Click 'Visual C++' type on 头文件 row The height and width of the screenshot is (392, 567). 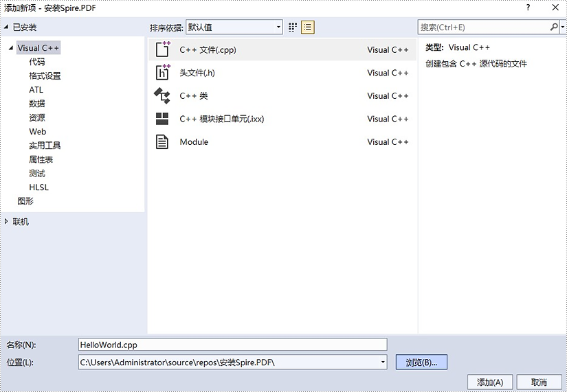[x=388, y=73]
